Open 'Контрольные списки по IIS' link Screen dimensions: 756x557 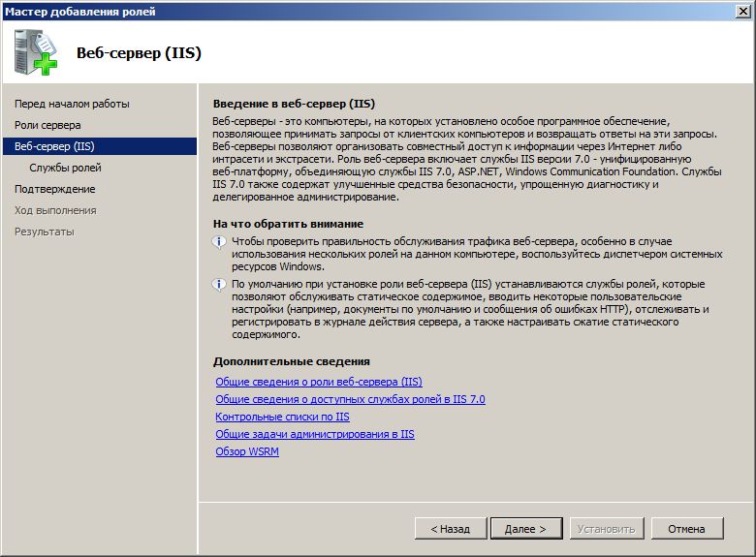pos(283,417)
